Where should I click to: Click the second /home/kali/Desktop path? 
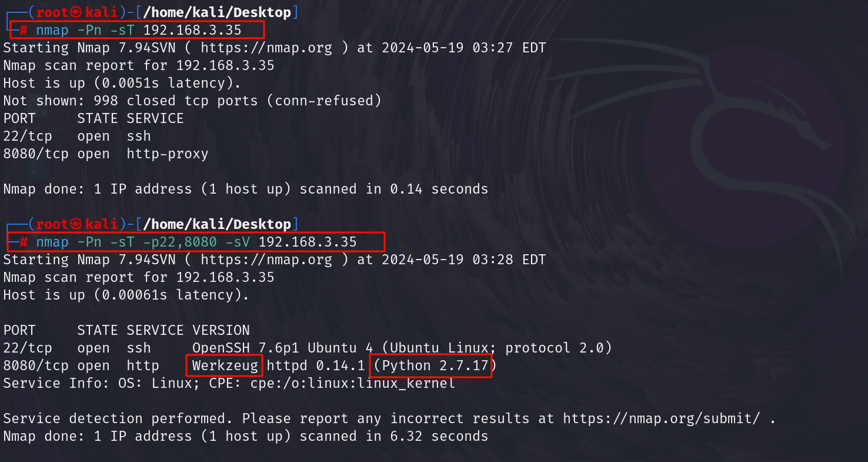(217, 224)
